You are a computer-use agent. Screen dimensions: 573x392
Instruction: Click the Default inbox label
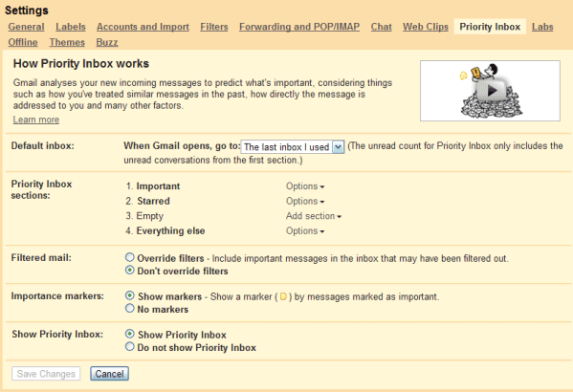[43, 146]
